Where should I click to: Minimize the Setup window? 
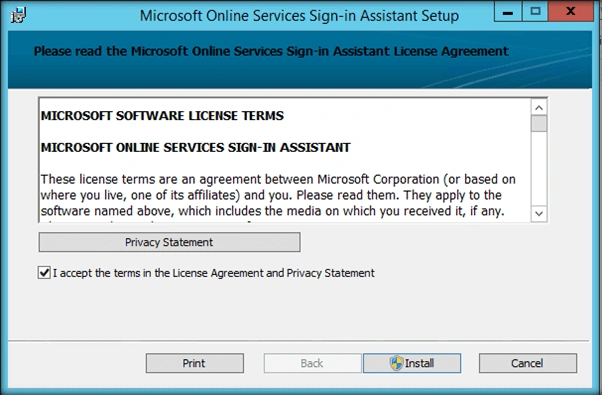(508, 12)
